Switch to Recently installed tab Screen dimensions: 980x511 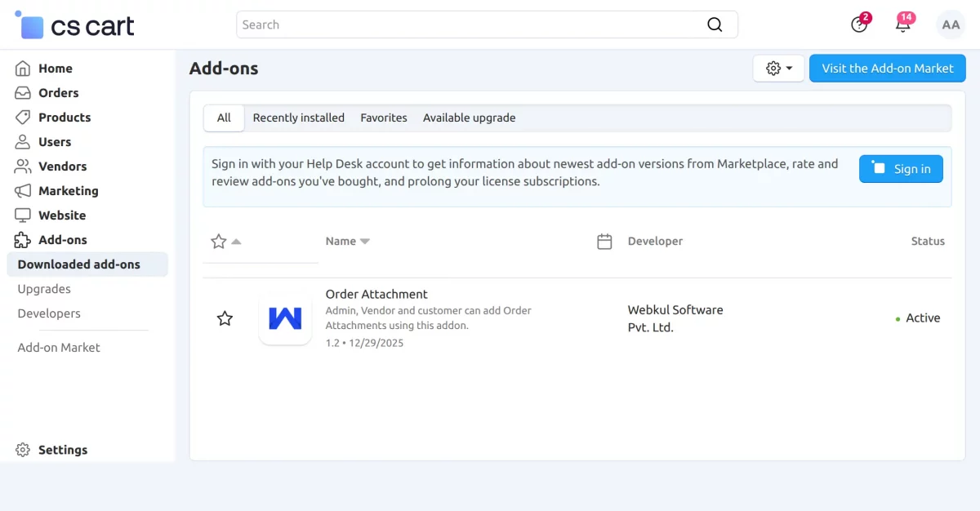point(298,118)
